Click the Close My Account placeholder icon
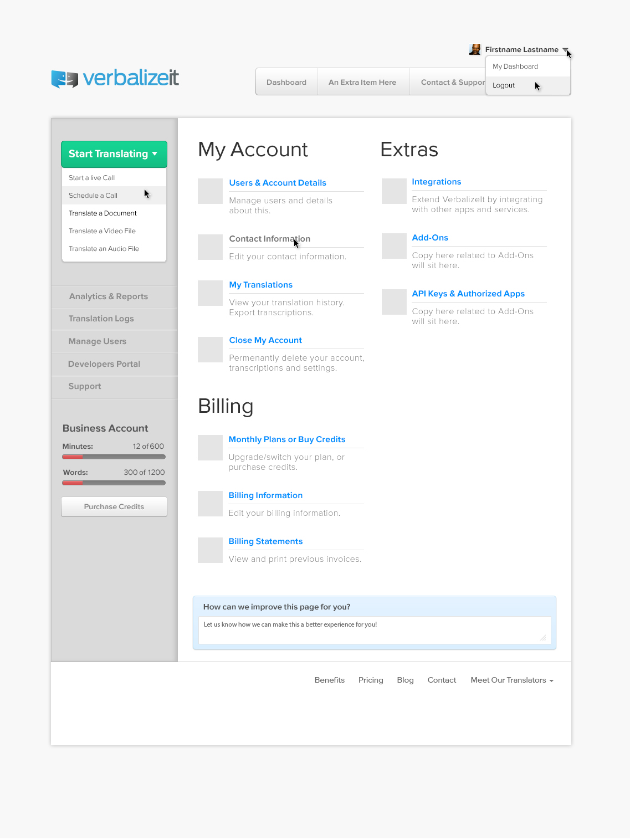Screen dimensions: 630x840 (211, 350)
